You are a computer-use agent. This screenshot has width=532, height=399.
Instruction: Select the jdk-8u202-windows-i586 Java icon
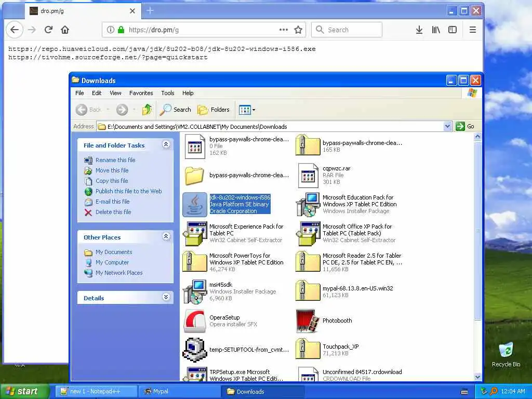pyautogui.click(x=195, y=205)
